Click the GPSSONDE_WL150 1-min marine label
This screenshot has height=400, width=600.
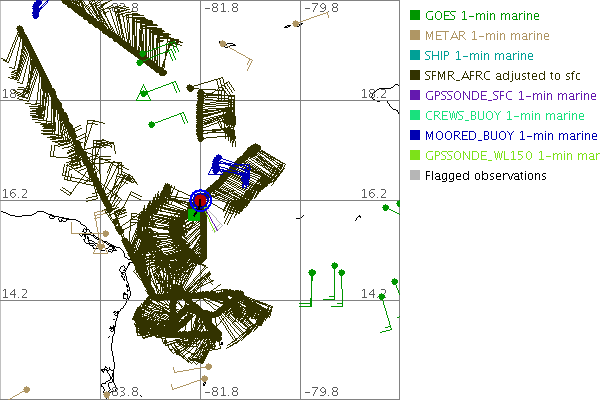click(x=512, y=156)
